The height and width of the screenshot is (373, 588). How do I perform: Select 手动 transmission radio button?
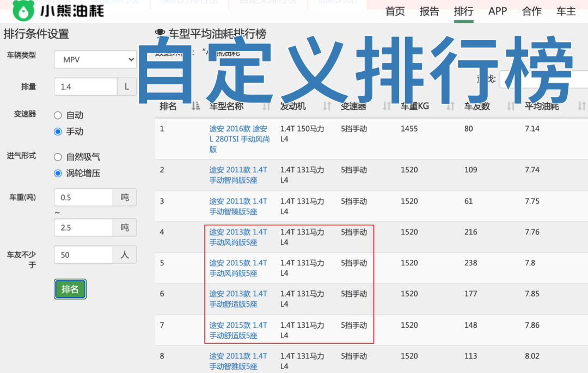pos(58,132)
